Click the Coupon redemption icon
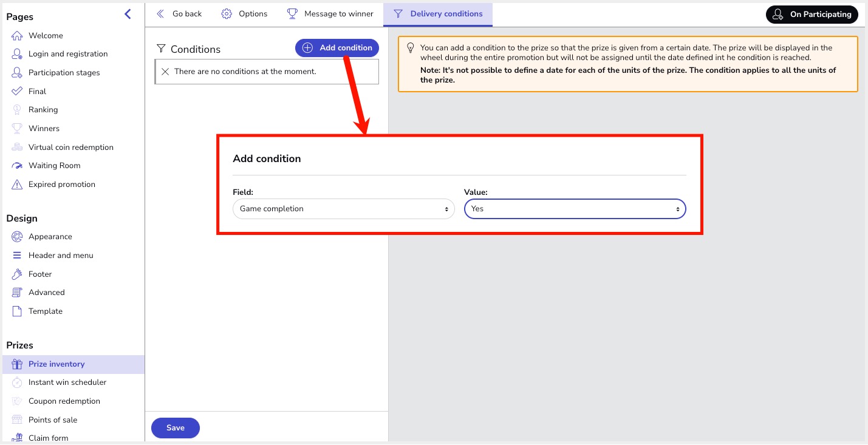The image size is (868, 445). pos(17,401)
